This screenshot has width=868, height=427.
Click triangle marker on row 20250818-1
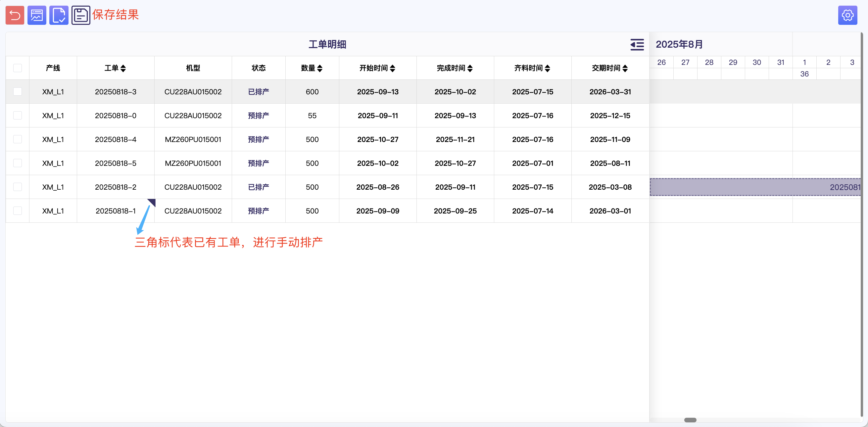(x=152, y=202)
